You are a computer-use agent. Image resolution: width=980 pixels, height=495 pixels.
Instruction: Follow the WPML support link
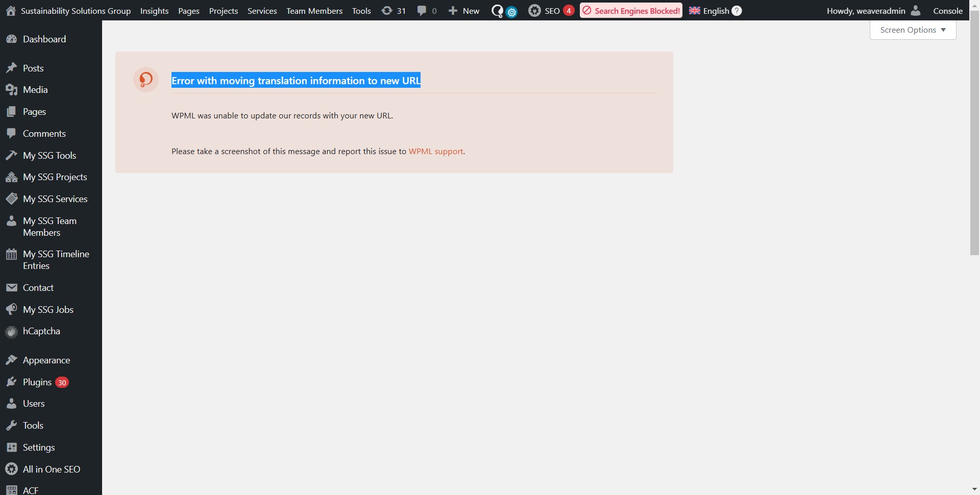click(x=436, y=152)
